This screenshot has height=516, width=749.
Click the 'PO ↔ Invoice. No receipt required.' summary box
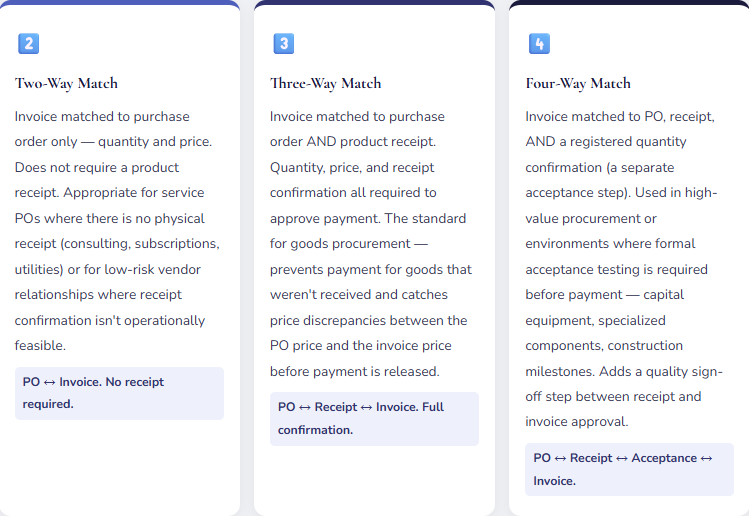(119, 393)
